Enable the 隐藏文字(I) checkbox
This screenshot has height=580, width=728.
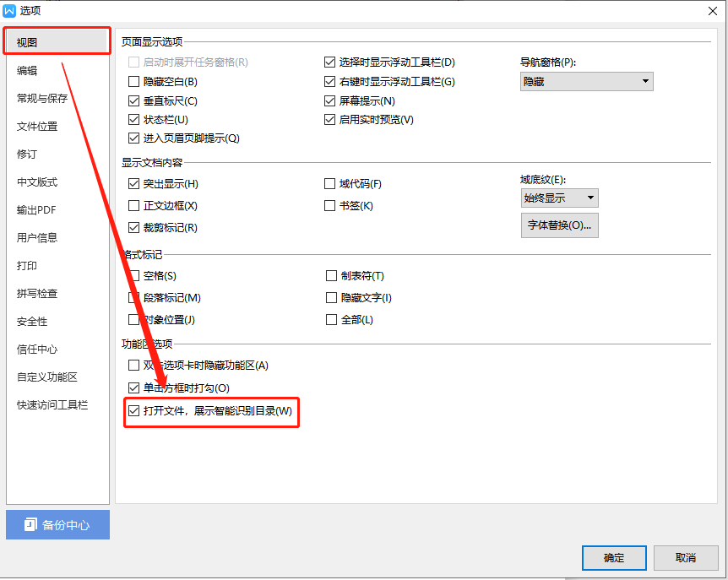coord(332,298)
